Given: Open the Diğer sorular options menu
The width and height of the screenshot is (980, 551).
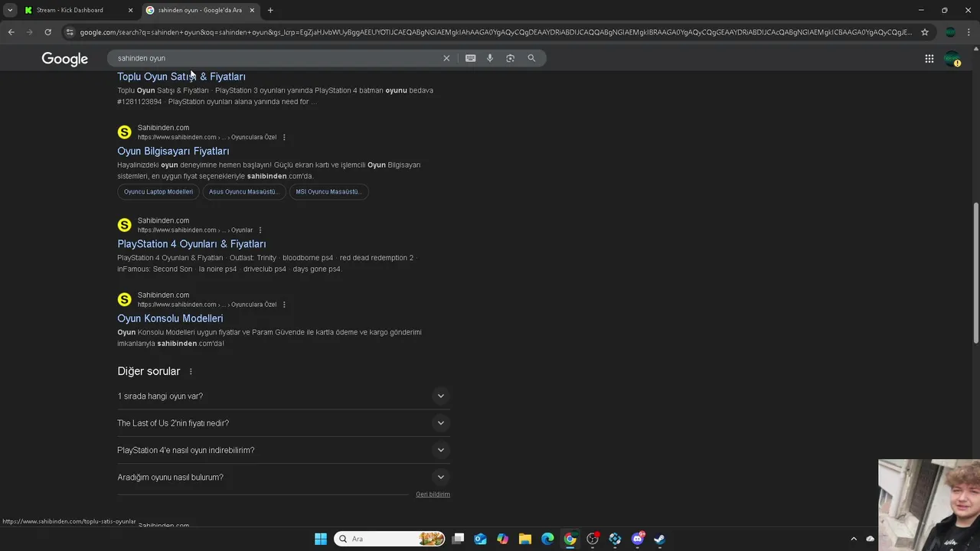Looking at the screenshot, I should (x=191, y=372).
